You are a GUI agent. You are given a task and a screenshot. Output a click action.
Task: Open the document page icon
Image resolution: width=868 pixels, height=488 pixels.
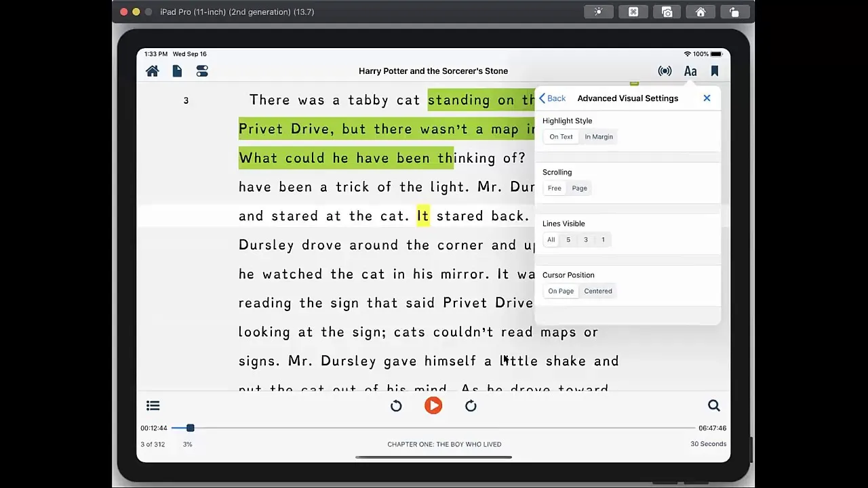click(177, 71)
